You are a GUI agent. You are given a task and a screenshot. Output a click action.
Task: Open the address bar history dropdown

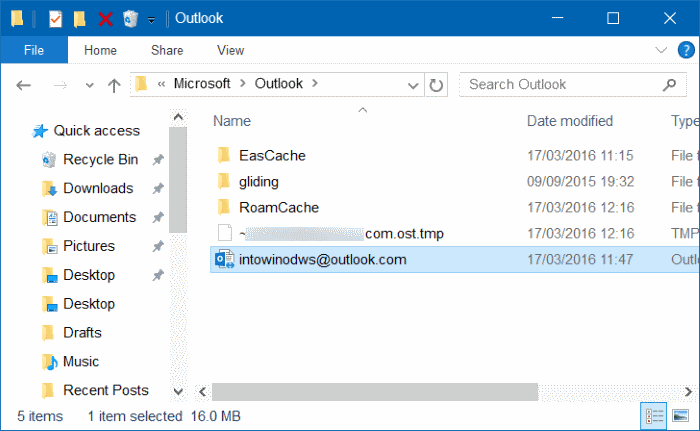tap(413, 85)
